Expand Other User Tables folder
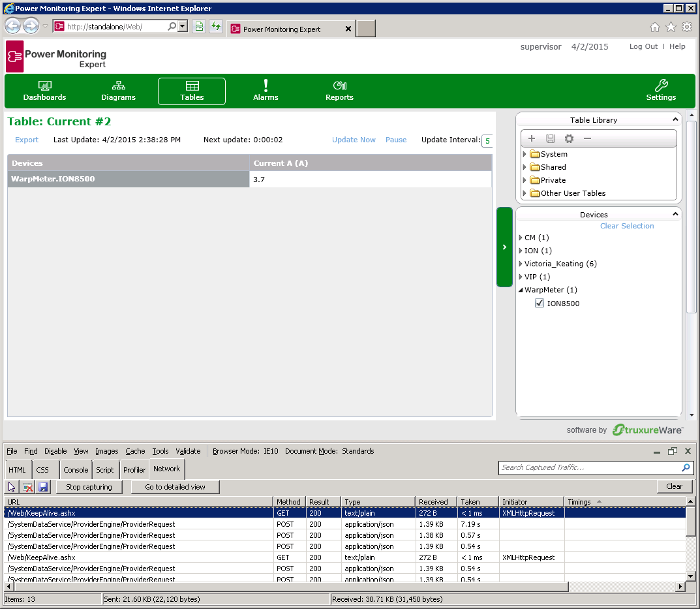 (x=525, y=193)
